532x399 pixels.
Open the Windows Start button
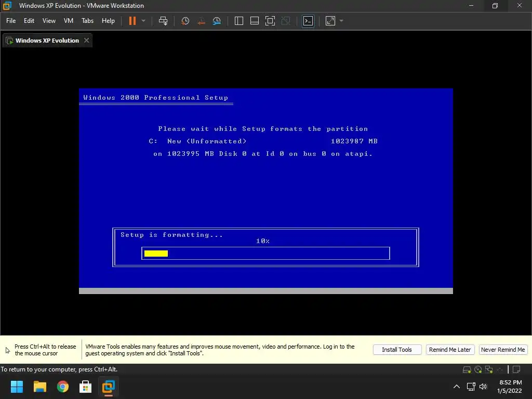point(17,387)
